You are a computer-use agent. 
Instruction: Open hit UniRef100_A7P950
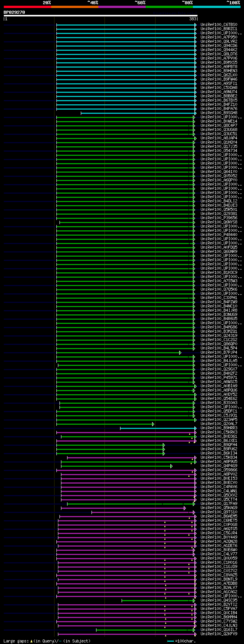point(219,37)
